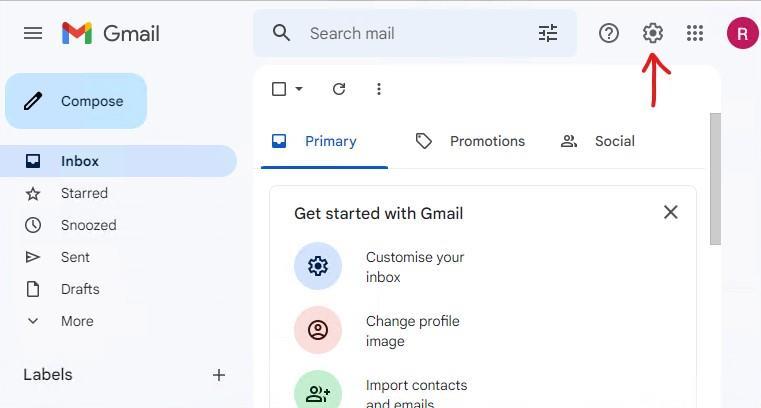This screenshot has width=761, height=408.
Task: Open the select dropdown arrow beside checkbox
Action: click(x=298, y=89)
